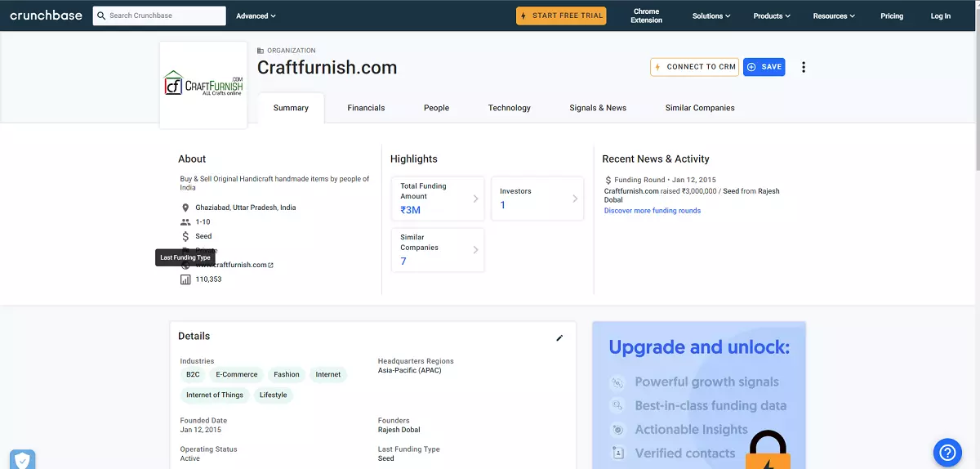980x469 pixels.
Task: Select the B2C industry tag
Action: point(193,374)
